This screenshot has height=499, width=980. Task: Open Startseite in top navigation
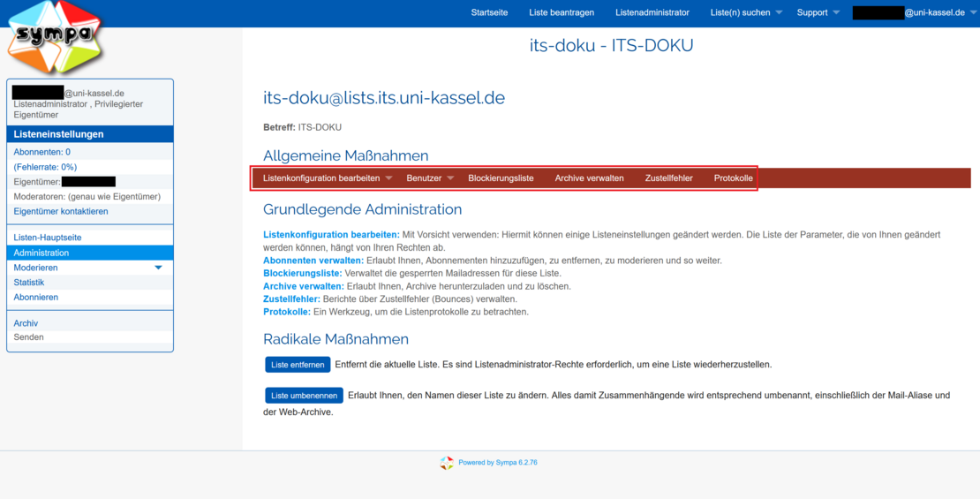(489, 12)
